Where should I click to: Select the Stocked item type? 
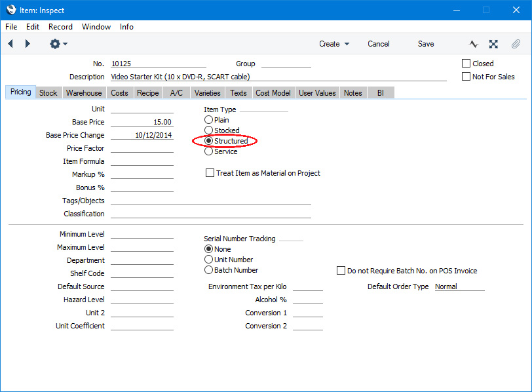tap(208, 130)
